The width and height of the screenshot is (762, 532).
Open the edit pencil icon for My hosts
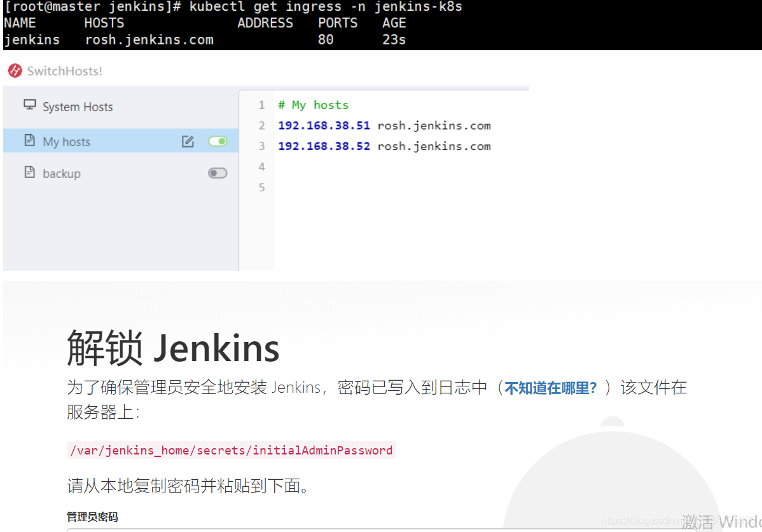(x=188, y=141)
